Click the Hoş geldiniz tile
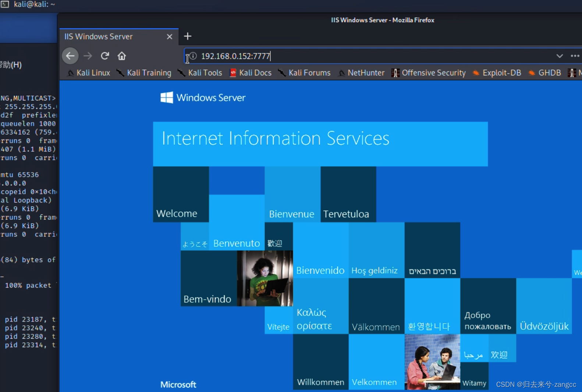 (x=376, y=250)
